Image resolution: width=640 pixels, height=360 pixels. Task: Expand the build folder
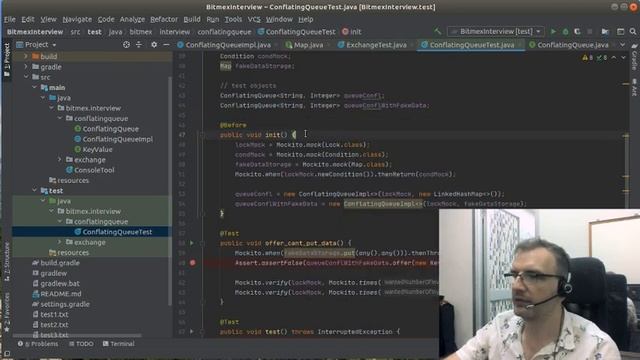pyautogui.click(x=26, y=56)
